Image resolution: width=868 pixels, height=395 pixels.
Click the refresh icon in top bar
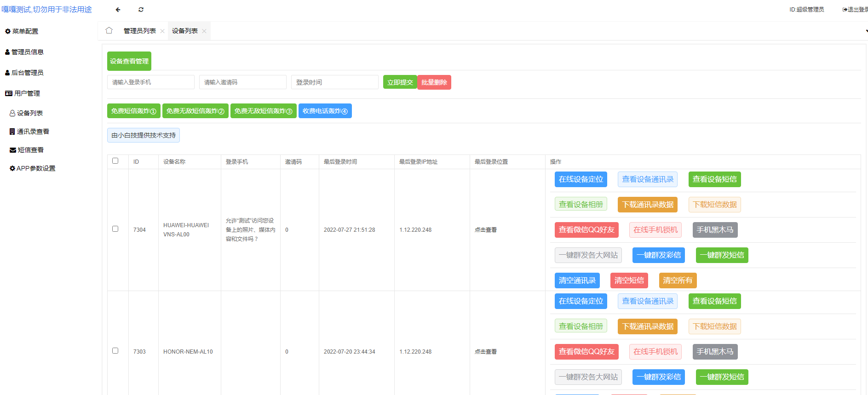click(141, 10)
